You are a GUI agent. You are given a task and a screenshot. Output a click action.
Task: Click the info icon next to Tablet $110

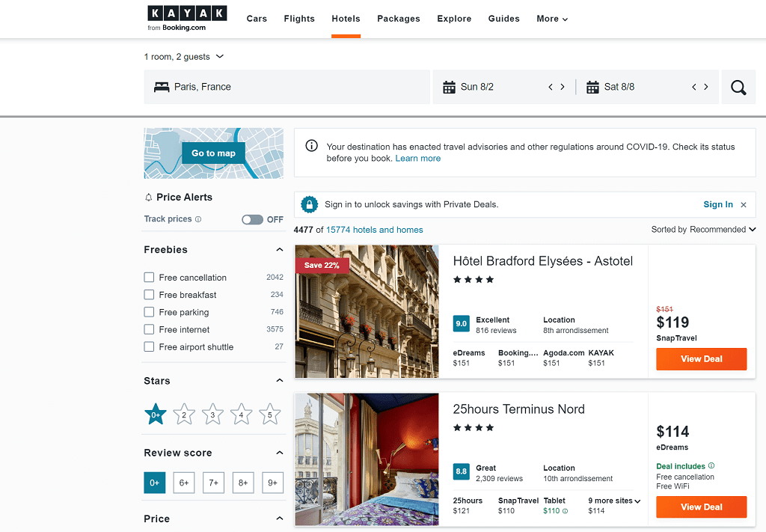coord(566,511)
